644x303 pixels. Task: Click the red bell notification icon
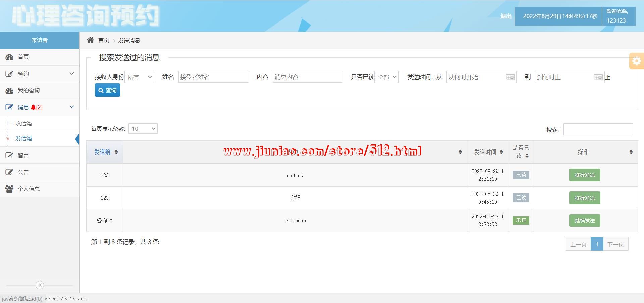pyautogui.click(x=33, y=107)
